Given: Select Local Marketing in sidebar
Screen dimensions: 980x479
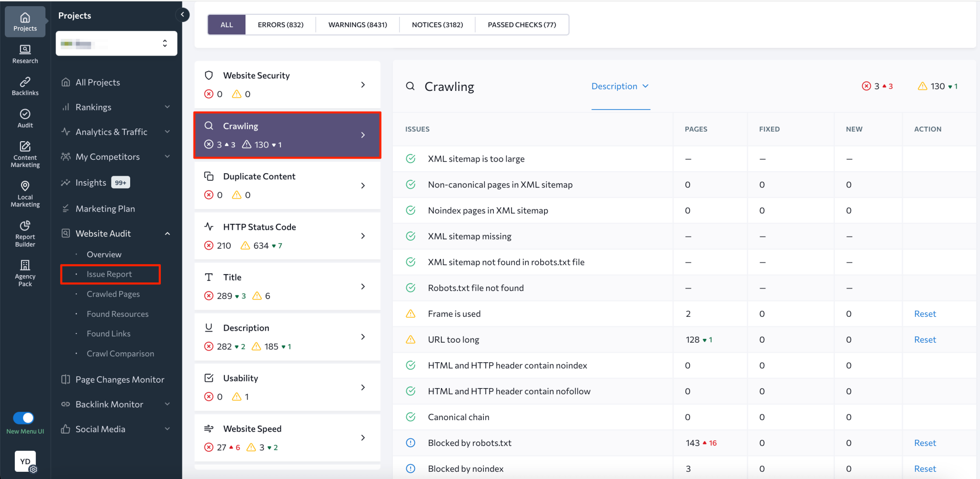Looking at the screenshot, I should (x=24, y=191).
